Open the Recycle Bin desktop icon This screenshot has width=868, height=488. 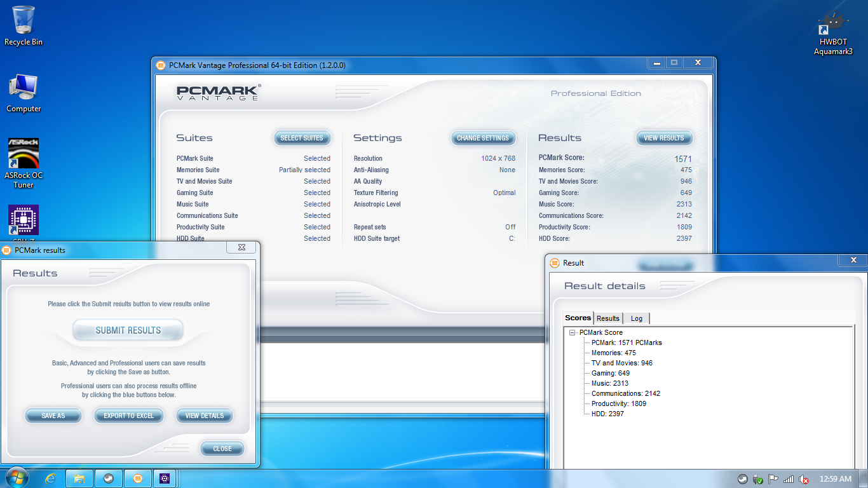click(24, 25)
